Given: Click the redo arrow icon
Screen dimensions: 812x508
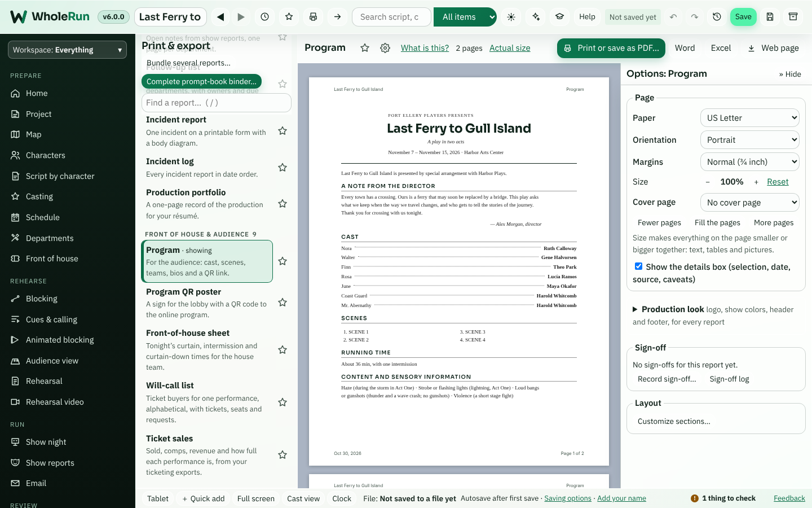Looking at the screenshot, I should (x=695, y=17).
